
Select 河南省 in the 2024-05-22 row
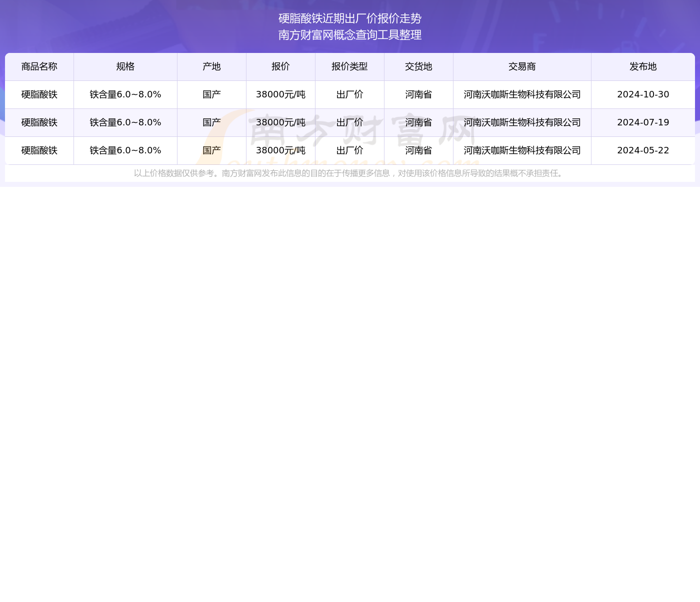tap(418, 150)
